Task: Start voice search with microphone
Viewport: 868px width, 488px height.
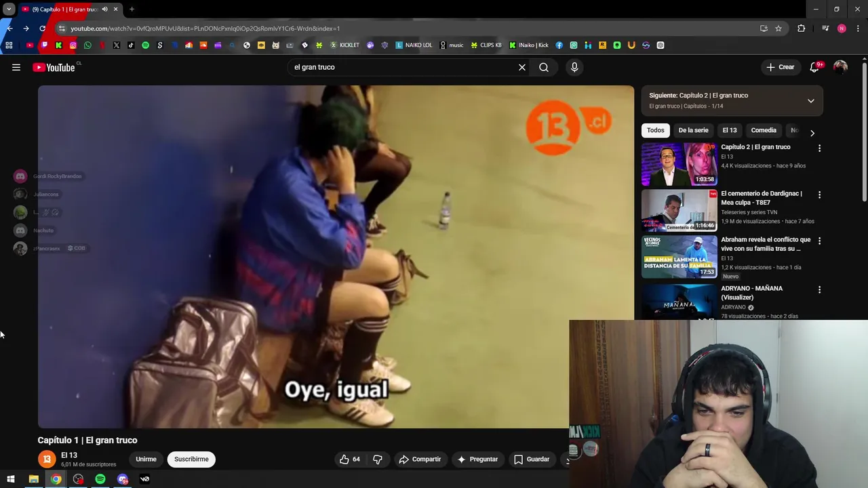Action: [574, 67]
